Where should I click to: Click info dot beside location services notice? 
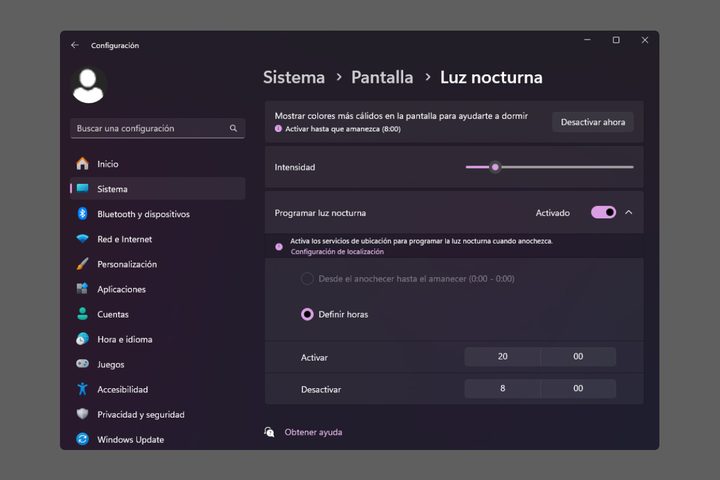279,247
